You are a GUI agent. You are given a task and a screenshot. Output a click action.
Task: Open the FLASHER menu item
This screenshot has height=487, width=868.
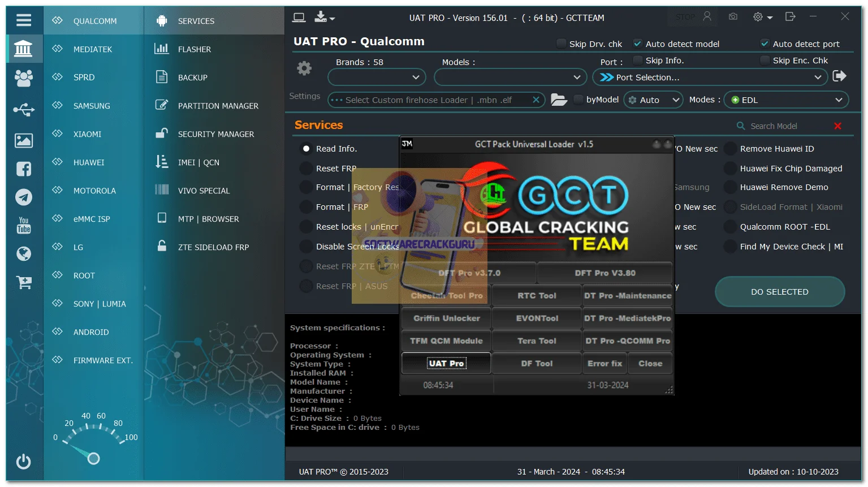pyautogui.click(x=214, y=49)
